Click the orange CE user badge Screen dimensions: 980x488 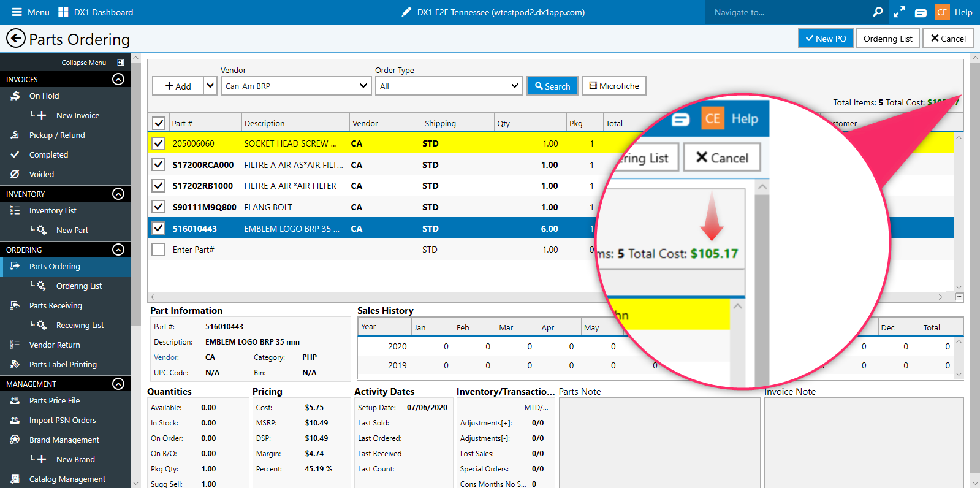942,12
